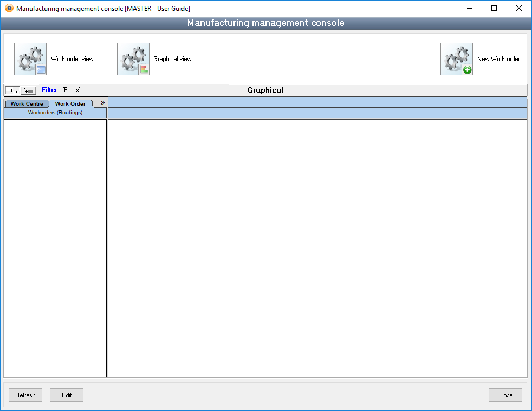Viewport: 532px width, 411px height.
Task: Switch to the Work Centre tab
Action: pos(27,104)
